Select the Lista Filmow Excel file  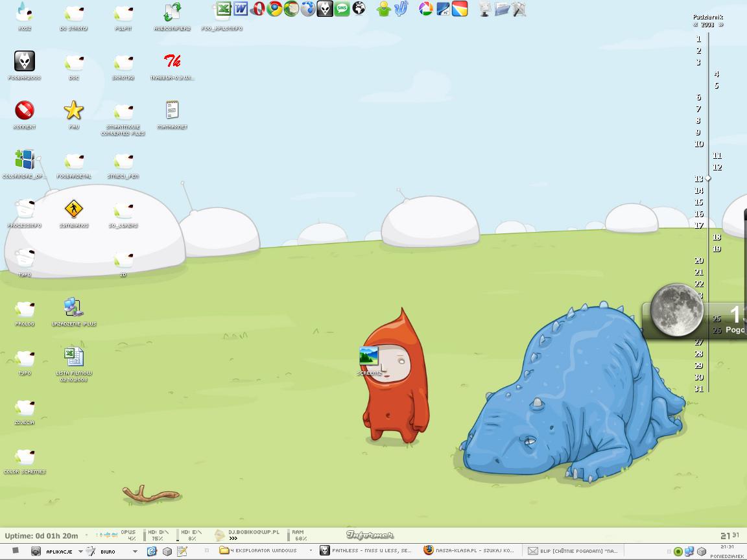pyautogui.click(x=74, y=364)
